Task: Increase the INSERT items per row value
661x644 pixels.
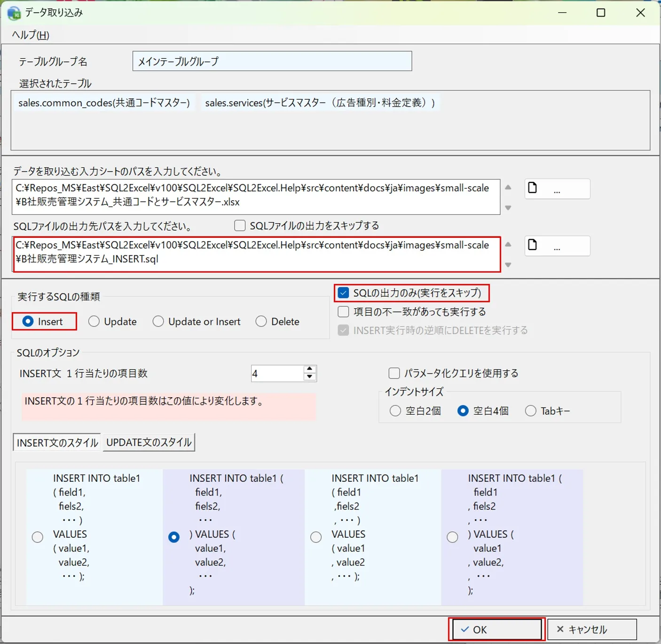Action: [309, 369]
